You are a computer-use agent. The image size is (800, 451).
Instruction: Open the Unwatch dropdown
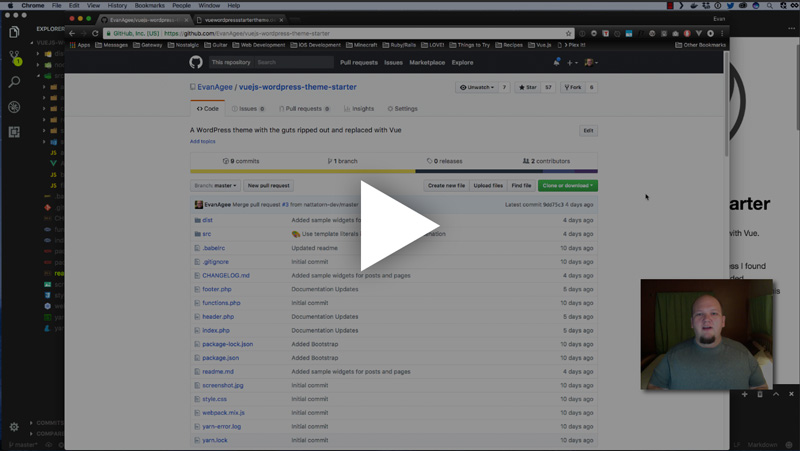coord(477,87)
